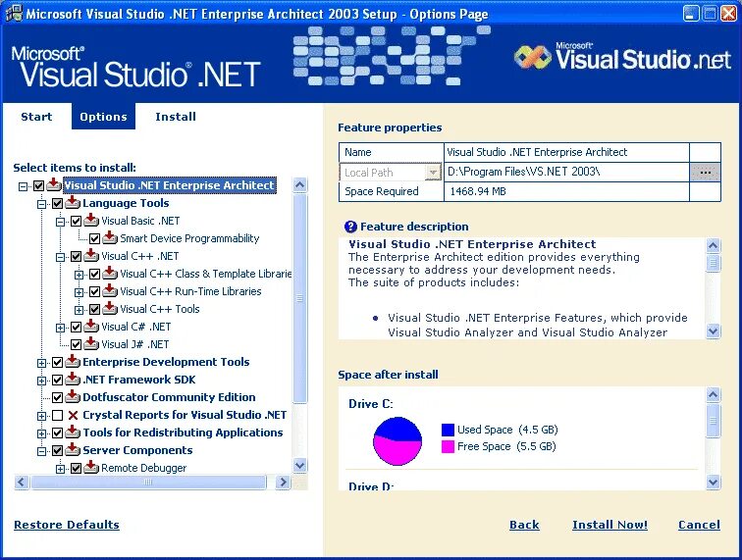This screenshot has height=560, width=742.
Task: Click install icon beside .NET Framework SDK
Action: pos(73,380)
